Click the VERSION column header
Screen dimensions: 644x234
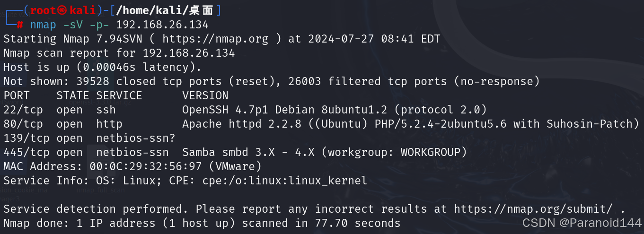tap(205, 95)
